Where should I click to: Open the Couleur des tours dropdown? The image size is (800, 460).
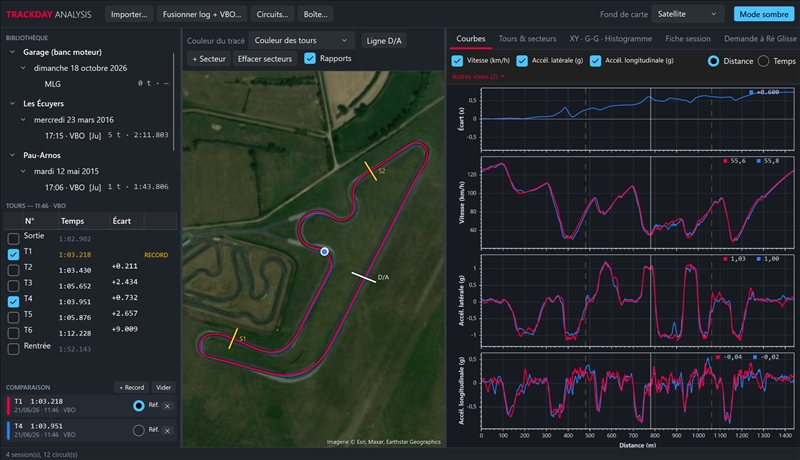click(301, 40)
